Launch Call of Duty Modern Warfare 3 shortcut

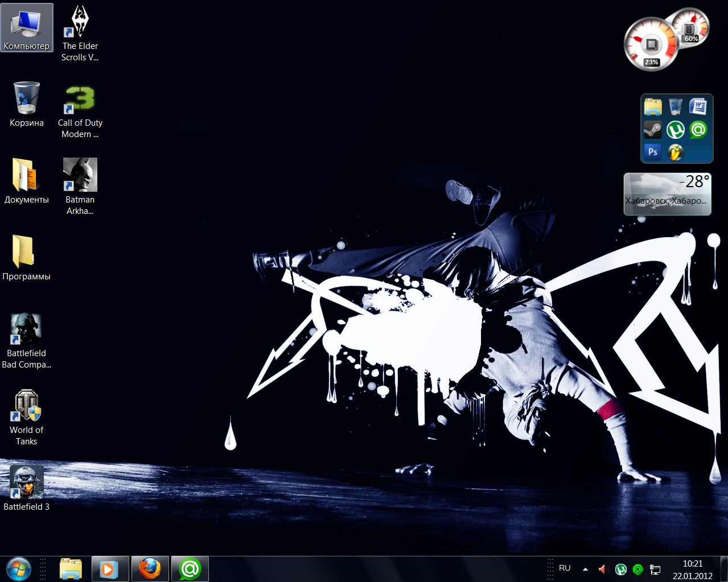click(80, 100)
